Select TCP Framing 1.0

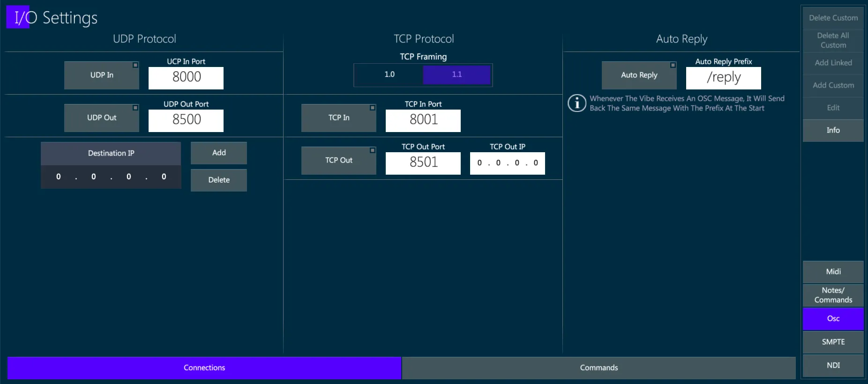(389, 74)
